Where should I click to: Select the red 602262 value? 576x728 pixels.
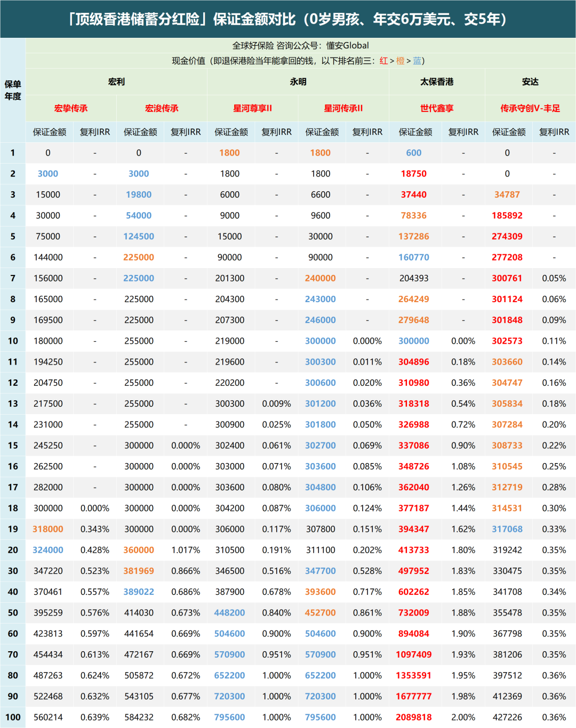[414, 592]
